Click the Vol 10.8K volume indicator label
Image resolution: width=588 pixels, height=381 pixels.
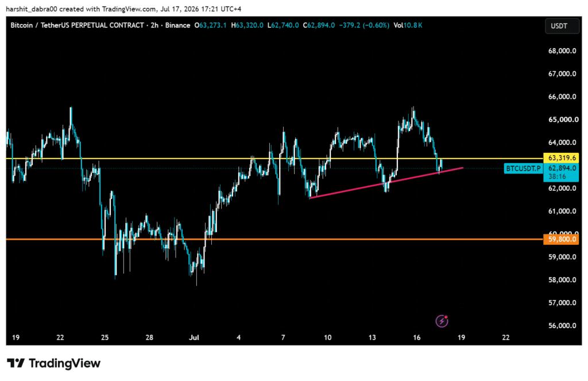coord(408,25)
